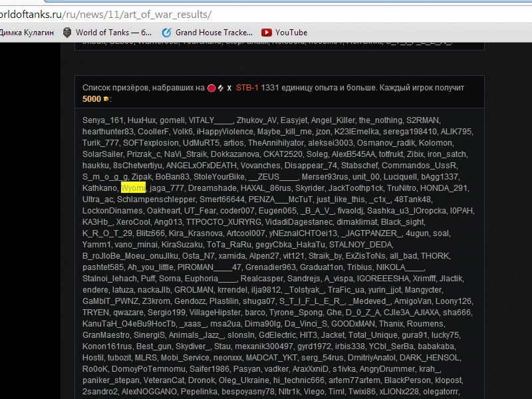Viewport: 532px width, 399px height.
Task: Click the player name Tyrone_Spong
Action: click(295, 313)
